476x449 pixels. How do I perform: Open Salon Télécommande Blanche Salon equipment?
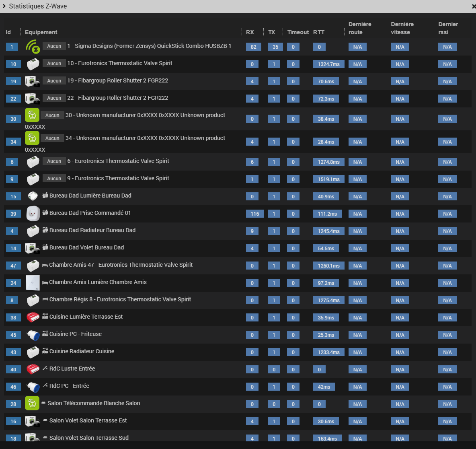pyautogui.click(x=94, y=403)
